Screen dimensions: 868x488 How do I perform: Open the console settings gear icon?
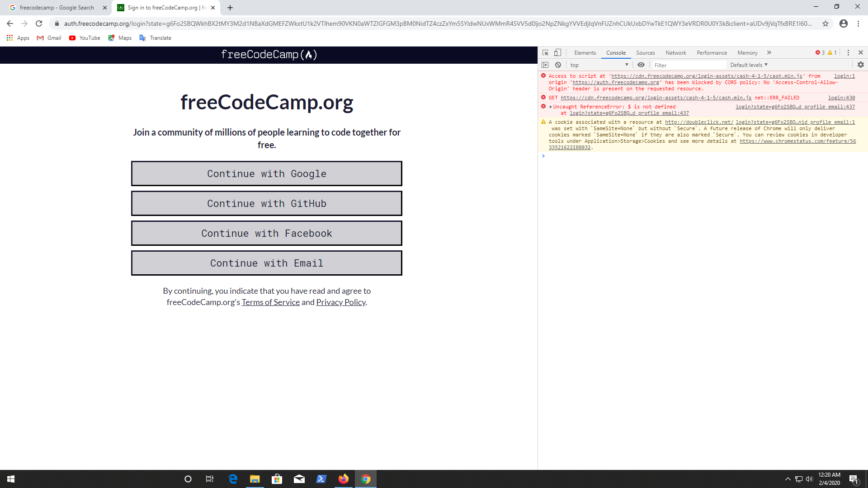[x=861, y=65]
